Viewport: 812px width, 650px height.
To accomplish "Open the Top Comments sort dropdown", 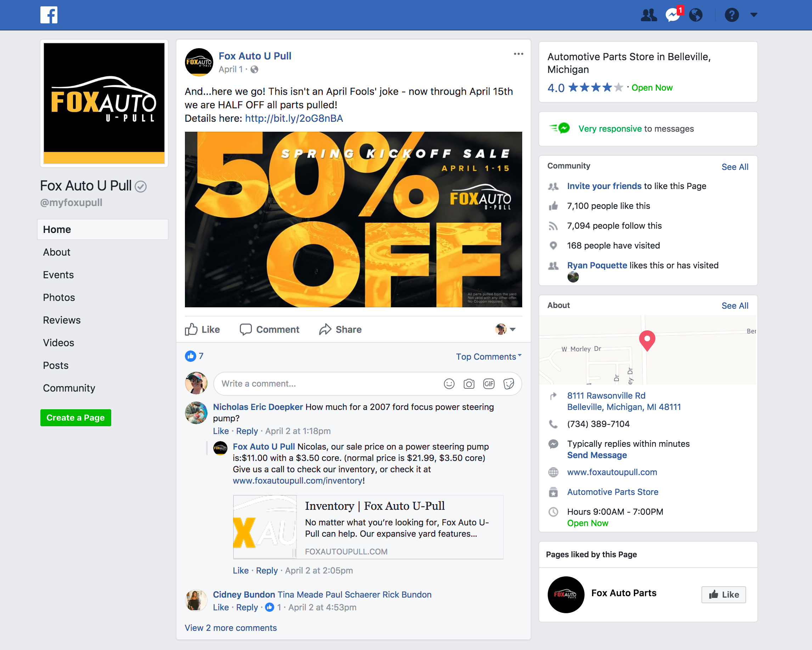I will (x=489, y=357).
